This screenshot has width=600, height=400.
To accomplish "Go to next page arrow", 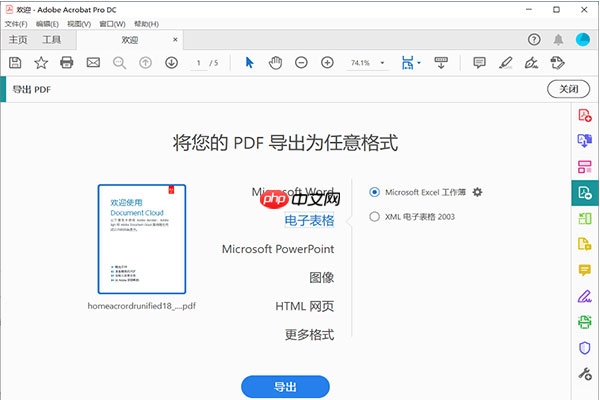I will (171, 62).
